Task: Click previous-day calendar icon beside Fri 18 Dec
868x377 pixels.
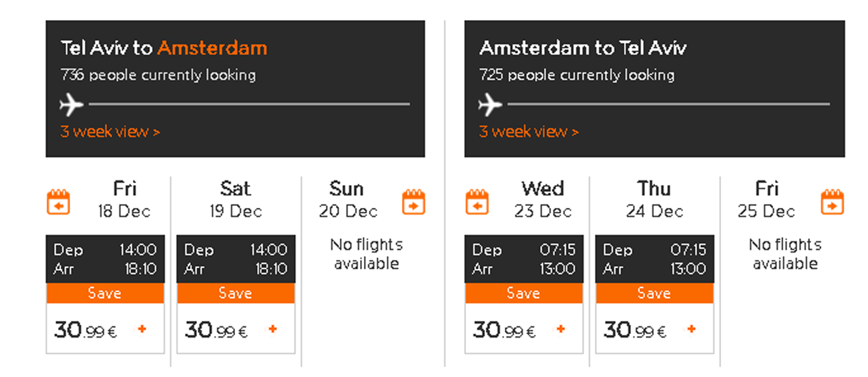Action: pos(58,202)
